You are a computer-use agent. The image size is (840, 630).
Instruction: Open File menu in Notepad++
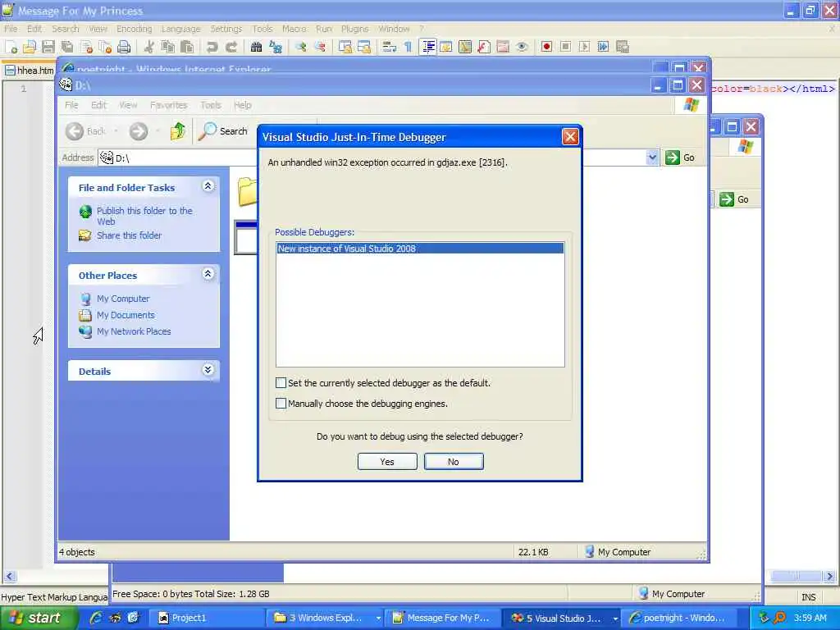[11, 29]
